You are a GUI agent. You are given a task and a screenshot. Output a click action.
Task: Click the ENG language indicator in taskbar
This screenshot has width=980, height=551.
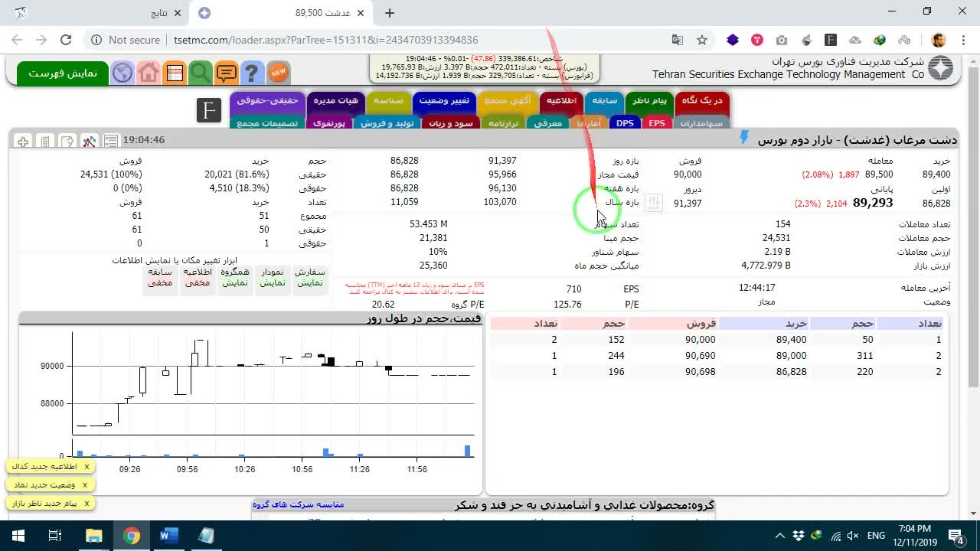pos(876,536)
